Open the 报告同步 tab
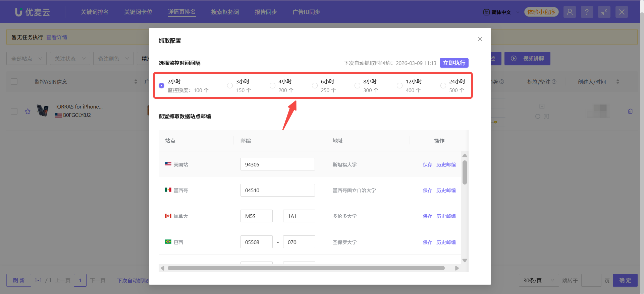The image size is (644, 294). (266, 12)
